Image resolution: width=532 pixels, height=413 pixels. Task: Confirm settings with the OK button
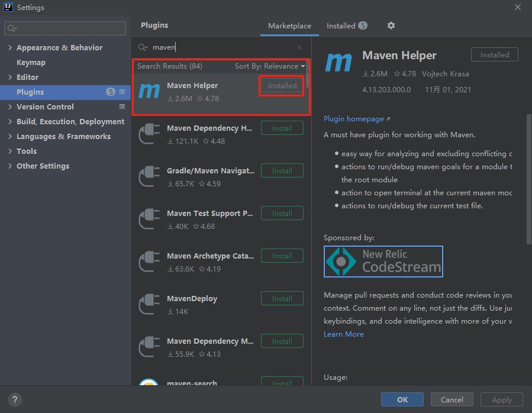pyautogui.click(x=402, y=399)
